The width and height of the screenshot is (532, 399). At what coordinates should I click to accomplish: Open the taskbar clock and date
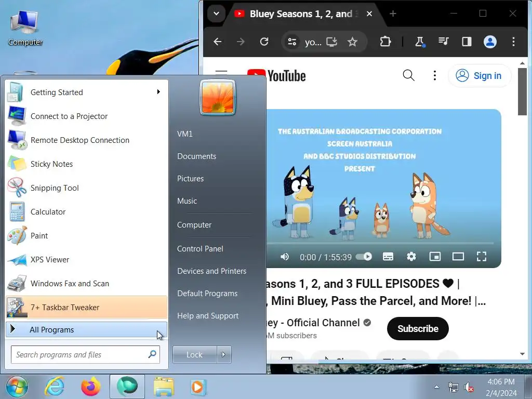click(501, 387)
